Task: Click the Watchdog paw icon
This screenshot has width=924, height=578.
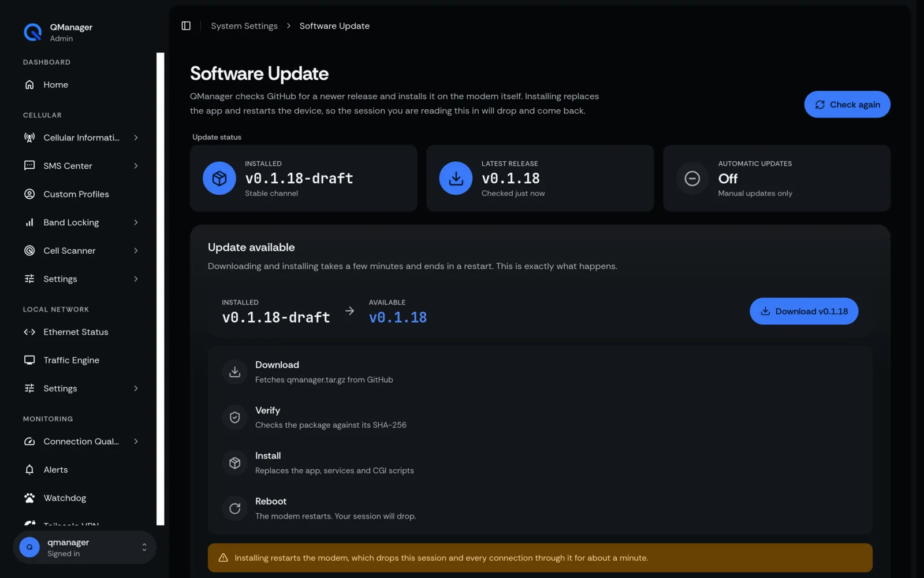Action: 29,498
